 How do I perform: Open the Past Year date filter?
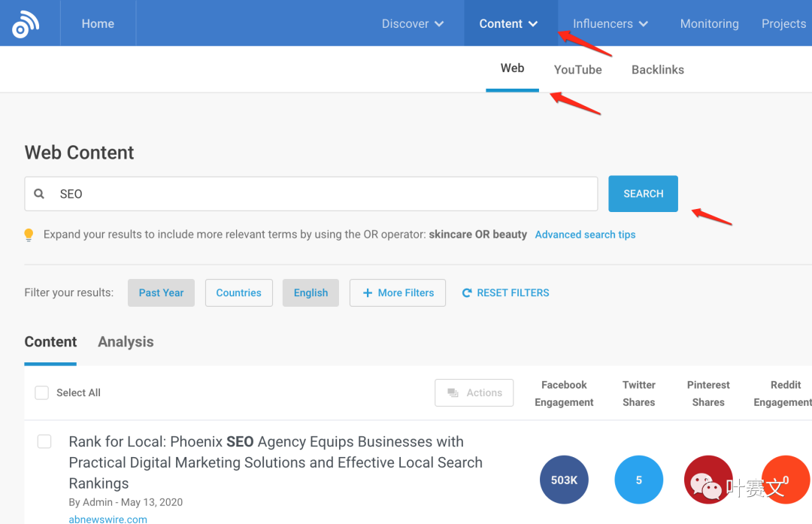[x=161, y=293]
